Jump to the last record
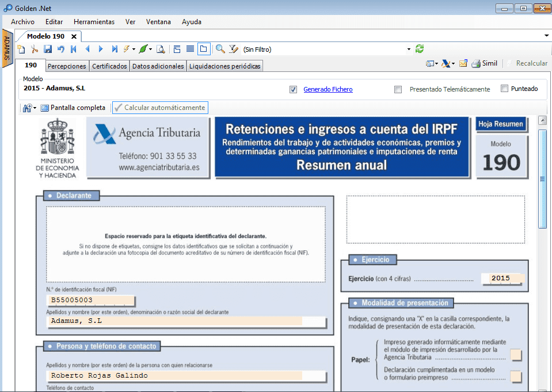This screenshot has width=552, height=392. pyautogui.click(x=115, y=50)
